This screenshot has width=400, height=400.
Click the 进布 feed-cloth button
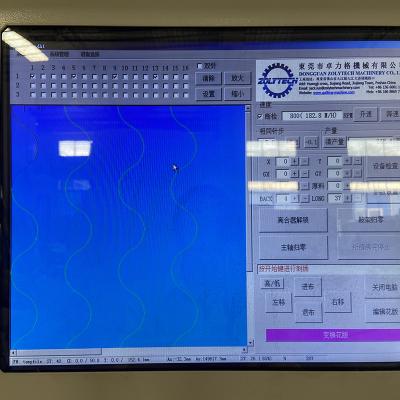308,286
